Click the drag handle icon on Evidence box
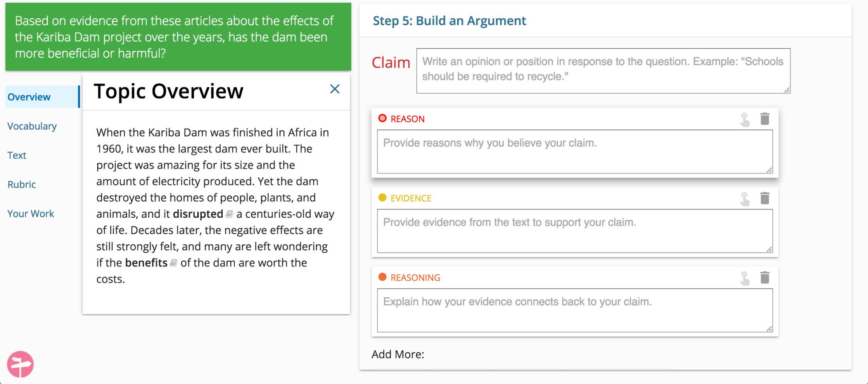Image resolution: width=868 pixels, height=384 pixels. click(x=745, y=199)
